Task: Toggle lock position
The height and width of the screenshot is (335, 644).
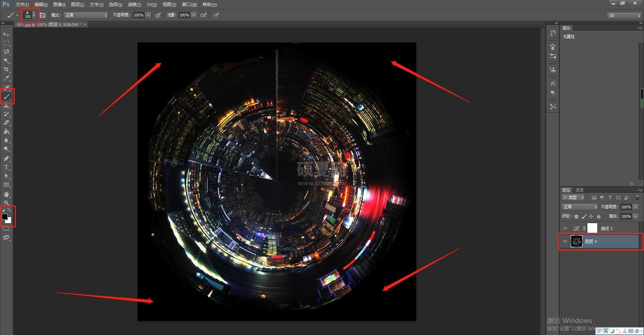Action: point(591,216)
